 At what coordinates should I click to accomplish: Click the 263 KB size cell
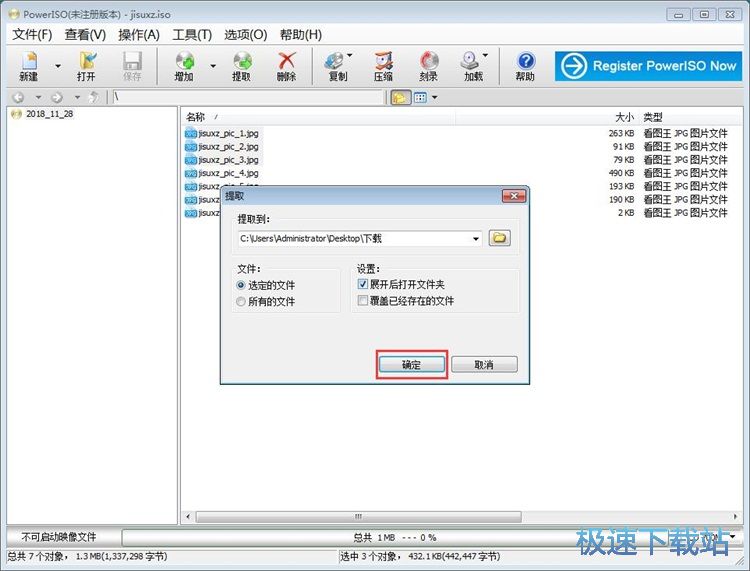621,133
